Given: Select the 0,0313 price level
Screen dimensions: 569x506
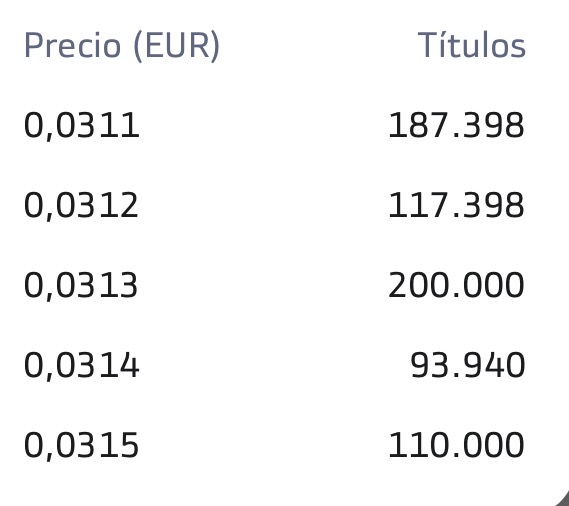Looking at the screenshot, I should [81, 286].
